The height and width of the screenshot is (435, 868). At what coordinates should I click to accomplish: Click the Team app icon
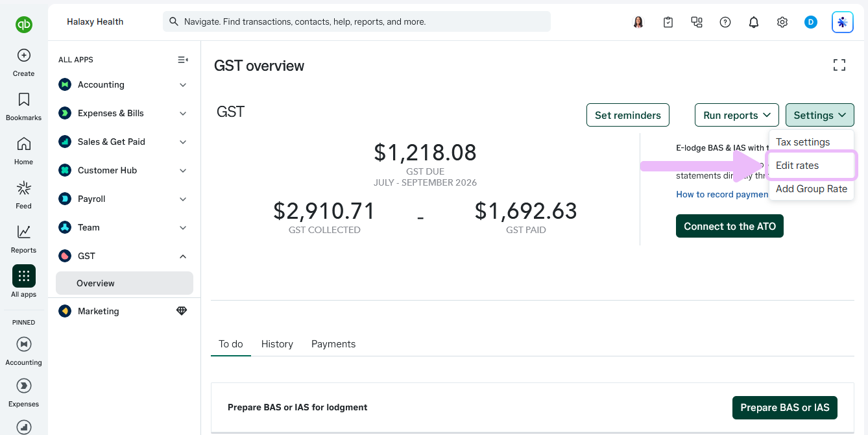[x=65, y=227]
